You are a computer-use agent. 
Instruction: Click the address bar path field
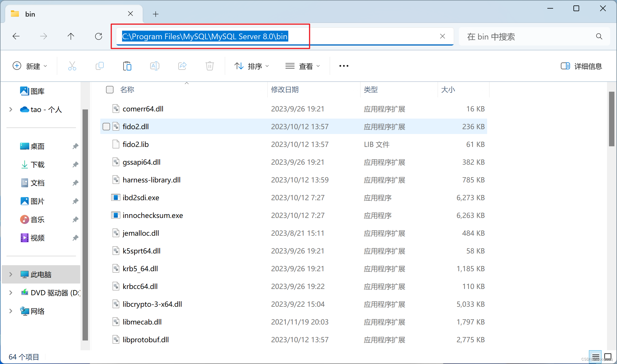(285, 36)
